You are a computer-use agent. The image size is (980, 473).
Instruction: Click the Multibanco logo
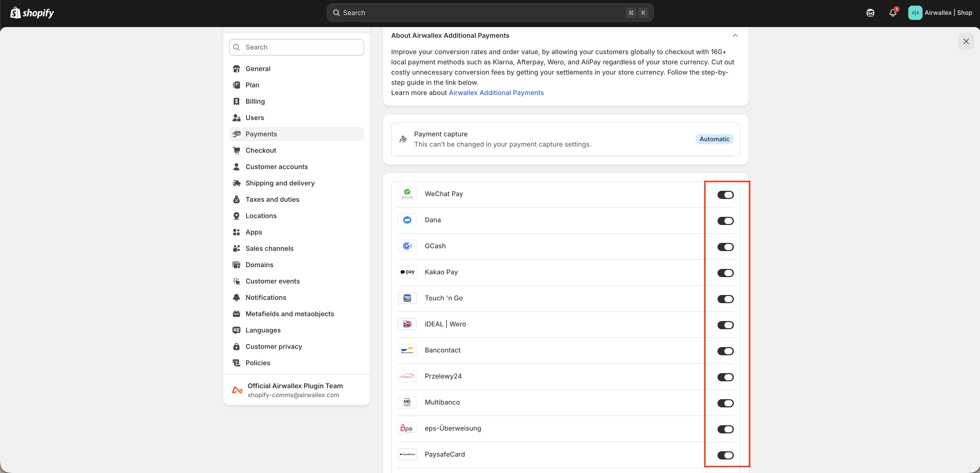(x=407, y=403)
